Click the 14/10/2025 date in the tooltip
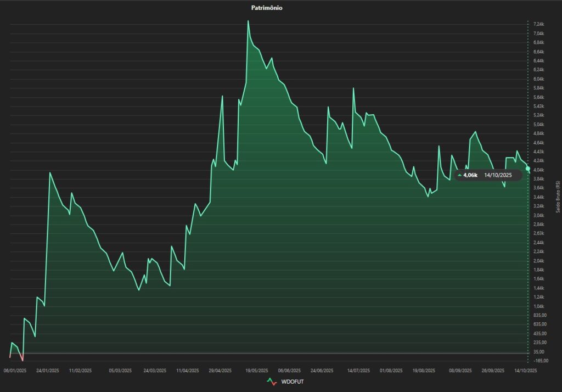 coord(498,175)
